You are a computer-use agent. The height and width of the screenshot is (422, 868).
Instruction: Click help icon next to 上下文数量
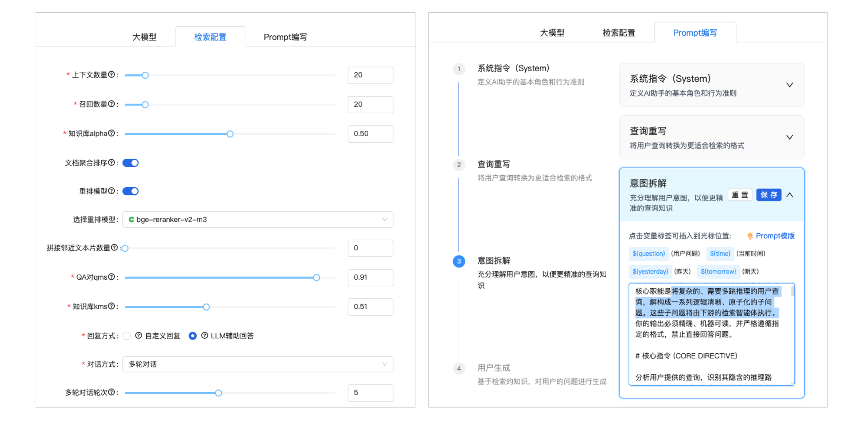click(111, 75)
